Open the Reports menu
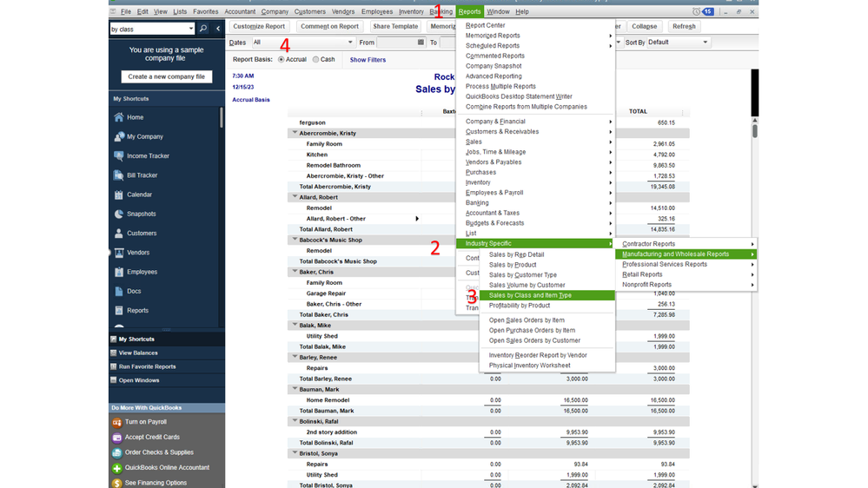 [x=469, y=11]
